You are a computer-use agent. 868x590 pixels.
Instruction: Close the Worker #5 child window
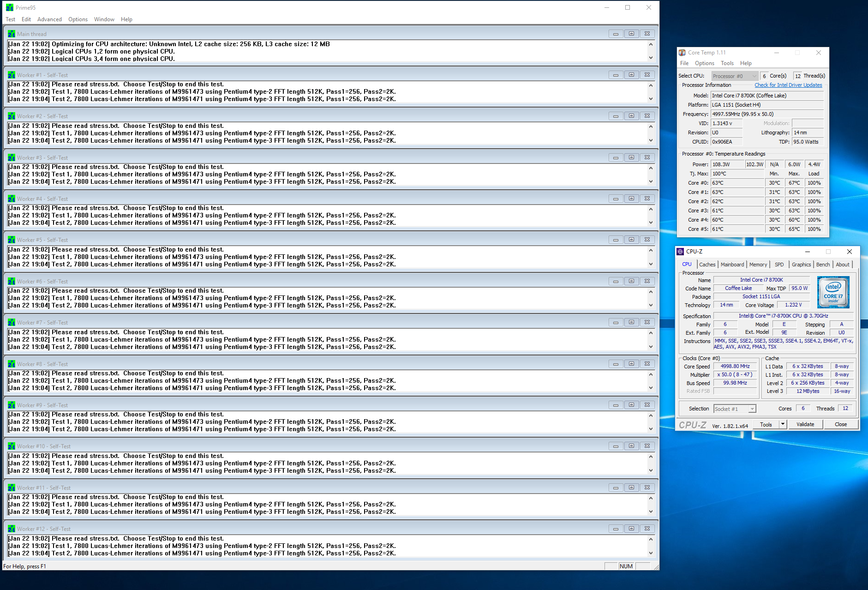tap(647, 240)
